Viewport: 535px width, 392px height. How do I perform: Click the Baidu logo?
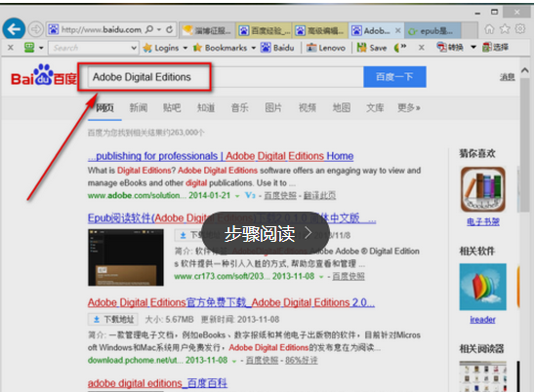pos(44,76)
